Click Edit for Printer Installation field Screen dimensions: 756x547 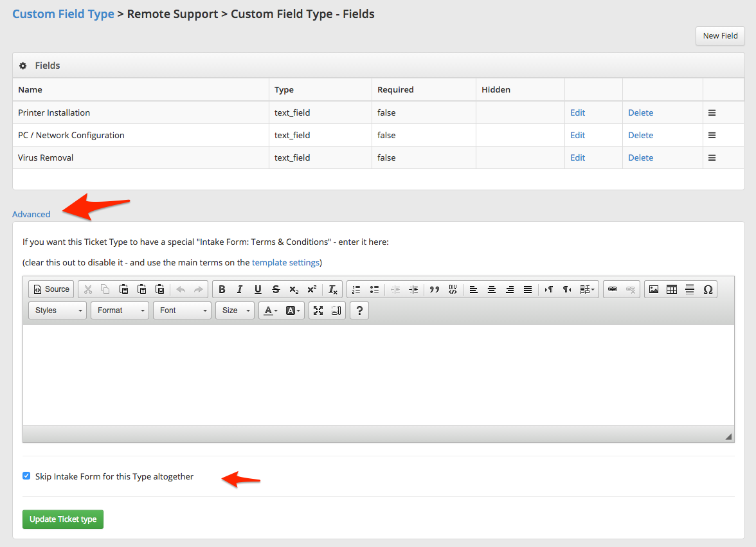(577, 112)
